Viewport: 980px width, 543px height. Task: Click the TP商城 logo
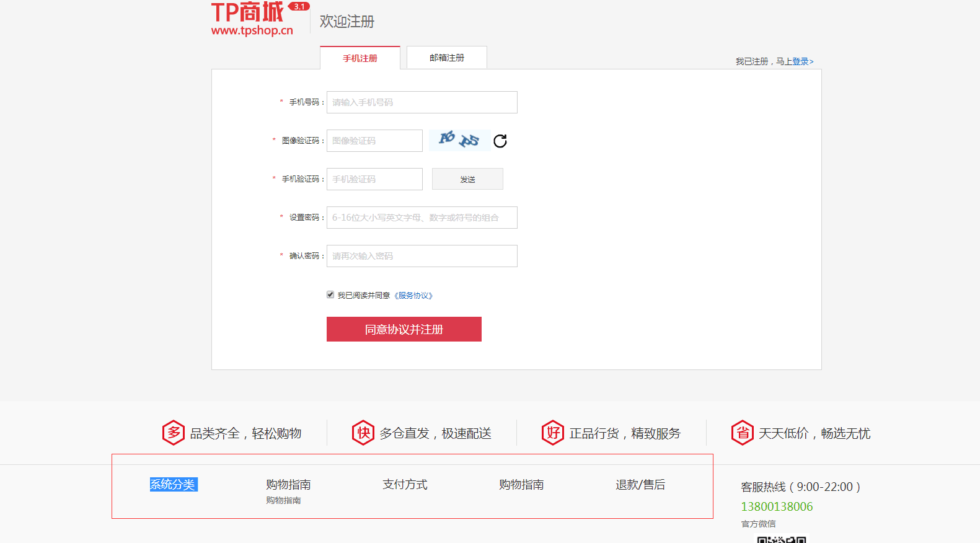click(x=260, y=19)
